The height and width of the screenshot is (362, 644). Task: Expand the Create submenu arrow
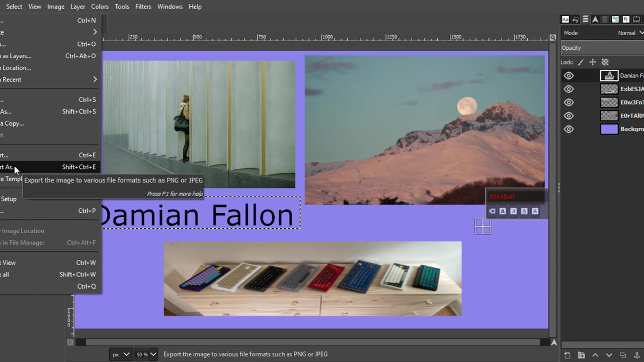[x=95, y=32]
